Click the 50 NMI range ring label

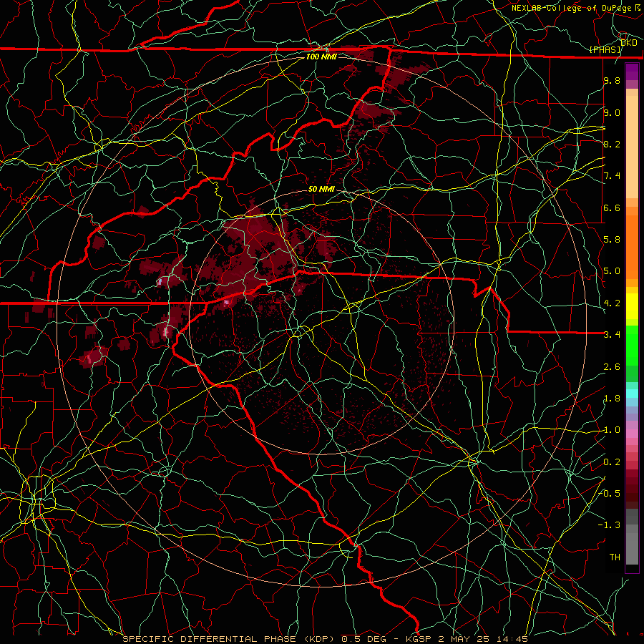point(321,190)
